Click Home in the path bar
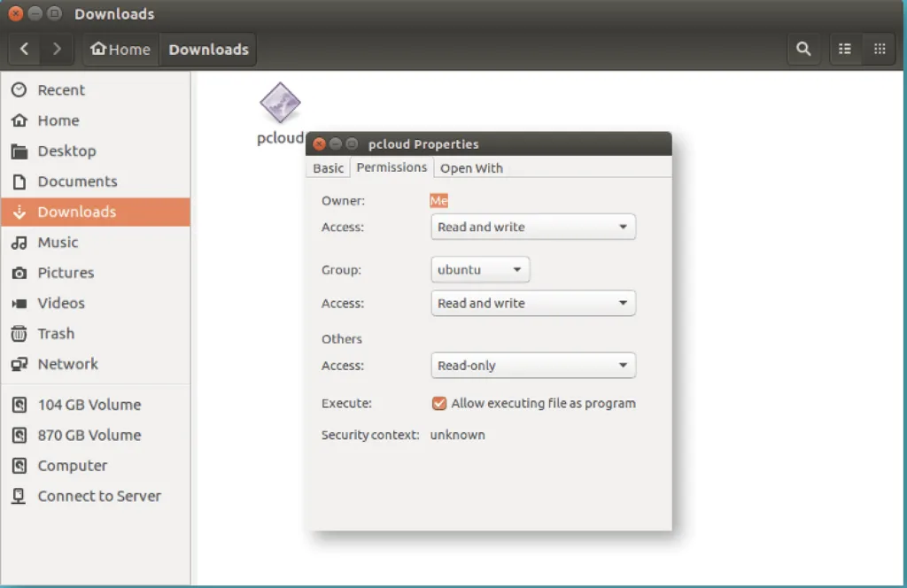907x588 pixels. click(x=121, y=50)
